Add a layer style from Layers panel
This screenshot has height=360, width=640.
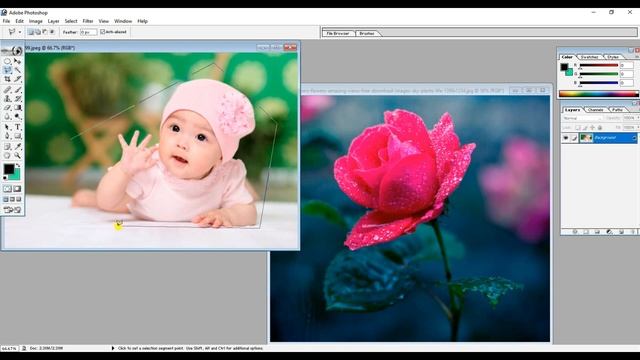pyautogui.click(x=575, y=232)
